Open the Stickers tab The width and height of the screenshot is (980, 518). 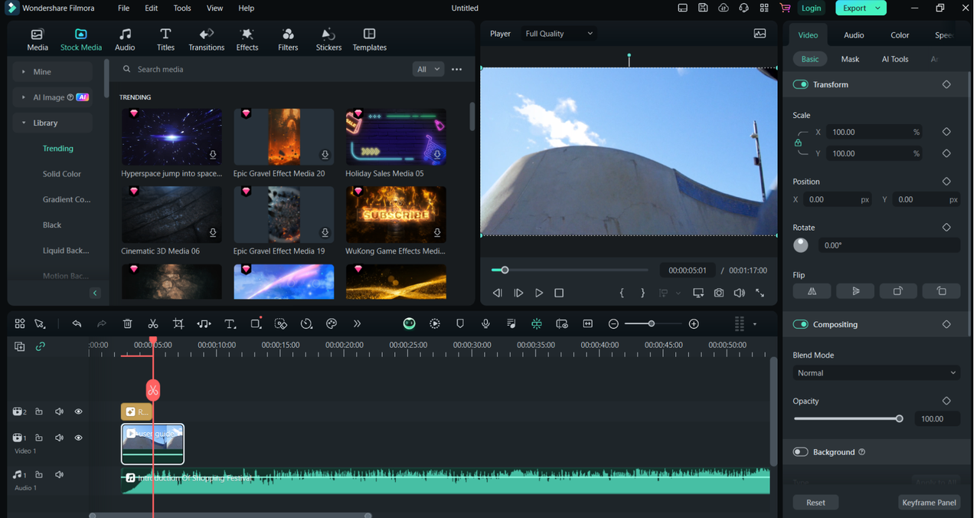pyautogui.click(x=328, y=40)
